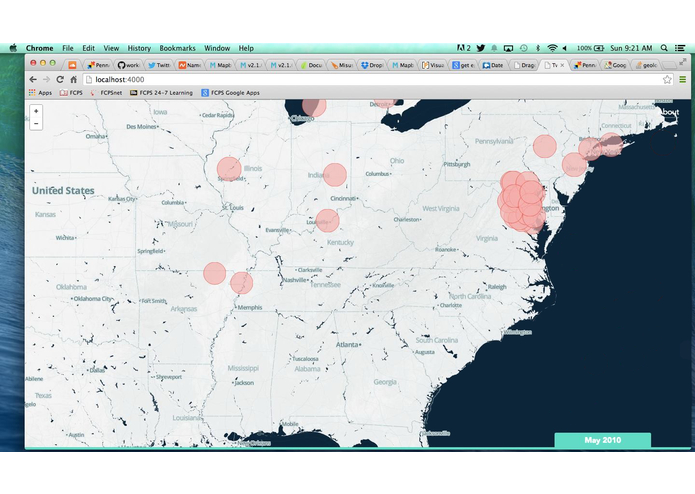Open the Bookmarks menu
The width and height of the screenshot is (695, 494).
pyautogui.click(x=177, y=48)
